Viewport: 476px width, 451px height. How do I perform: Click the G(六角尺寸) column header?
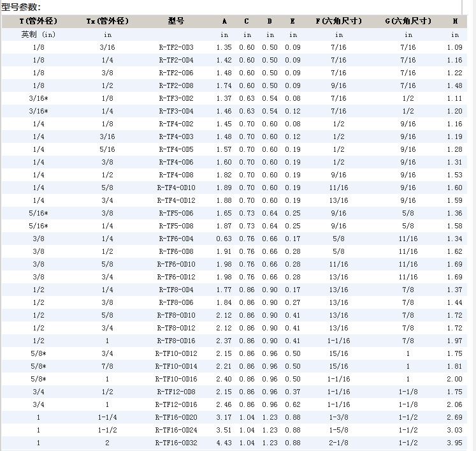[408, 21]
